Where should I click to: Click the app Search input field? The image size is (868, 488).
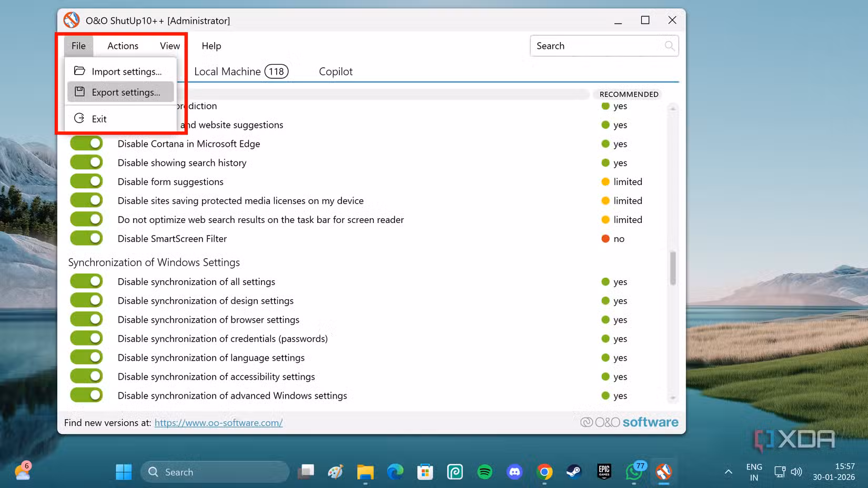pyautogui.click(x=604, y=46)
